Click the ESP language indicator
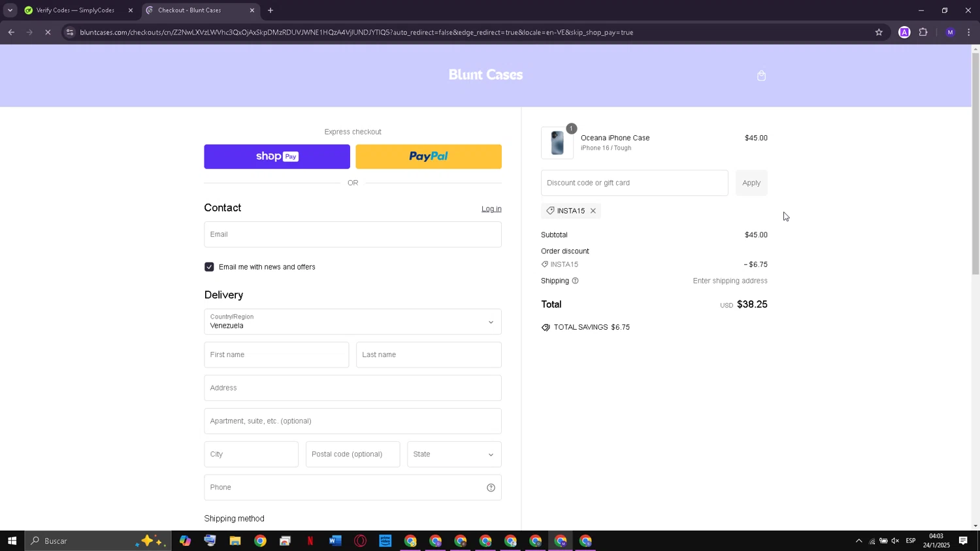 pos(911,541)
